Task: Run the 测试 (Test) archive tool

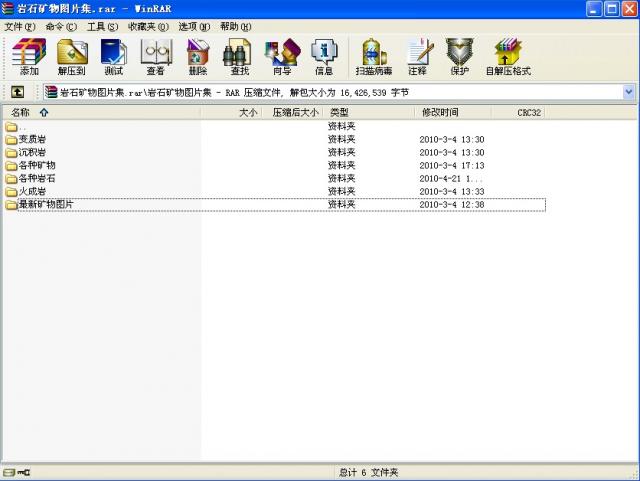Action: point(113,57)
